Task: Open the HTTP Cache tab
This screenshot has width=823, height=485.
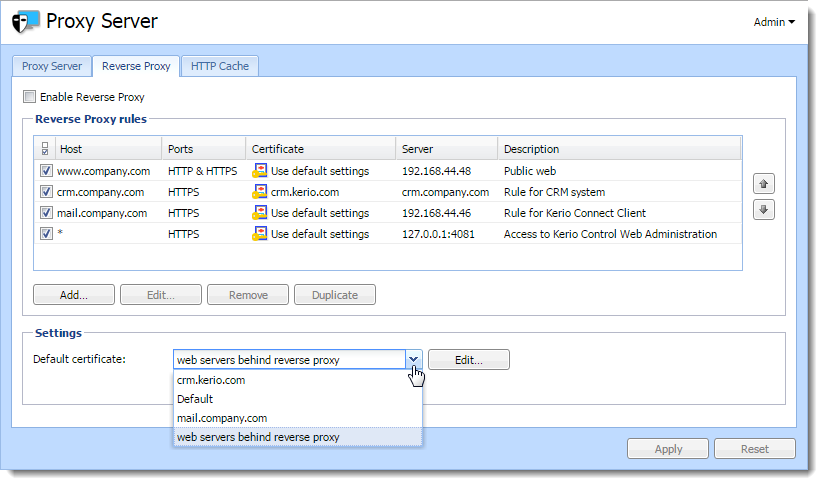Action: point(220,66)
